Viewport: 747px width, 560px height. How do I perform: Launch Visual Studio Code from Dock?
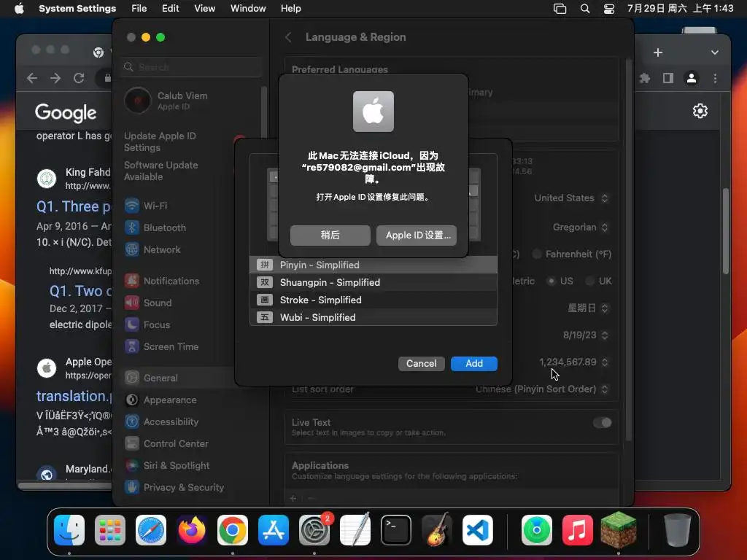pyautogui.click(x=478, y=530)
